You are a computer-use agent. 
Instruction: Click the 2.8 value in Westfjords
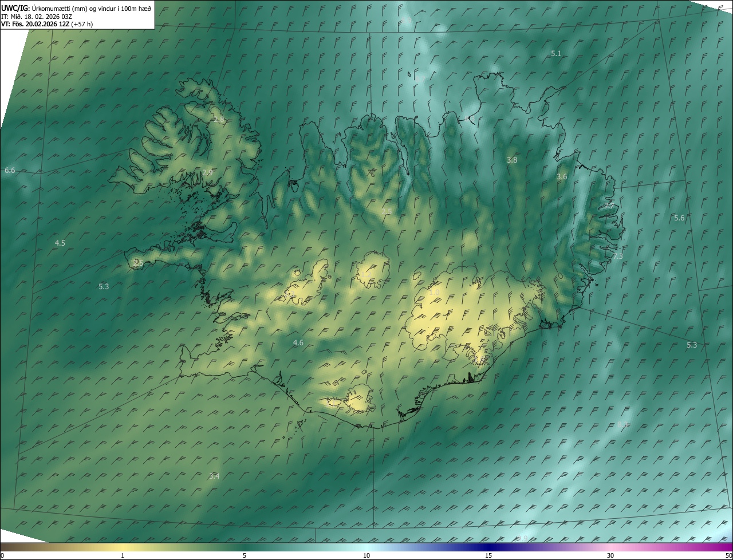click(x=219, y=119)
